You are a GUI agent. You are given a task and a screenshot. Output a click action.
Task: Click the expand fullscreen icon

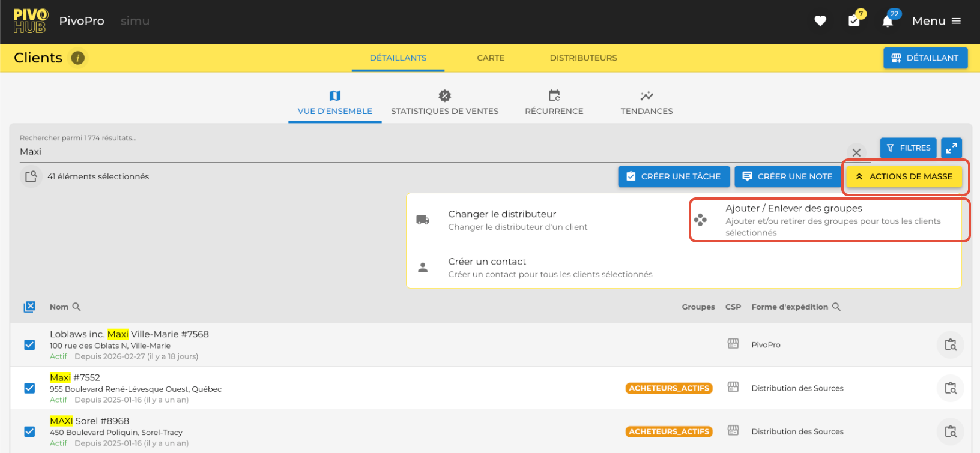[x=952, y=148]
